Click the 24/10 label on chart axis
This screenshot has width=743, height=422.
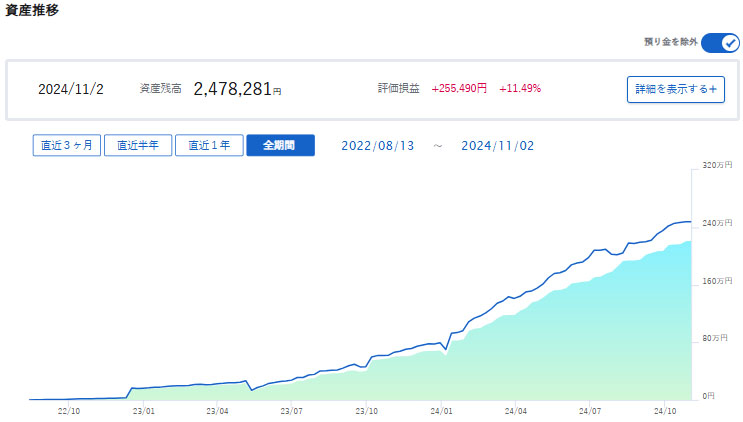tap(664, 410)
